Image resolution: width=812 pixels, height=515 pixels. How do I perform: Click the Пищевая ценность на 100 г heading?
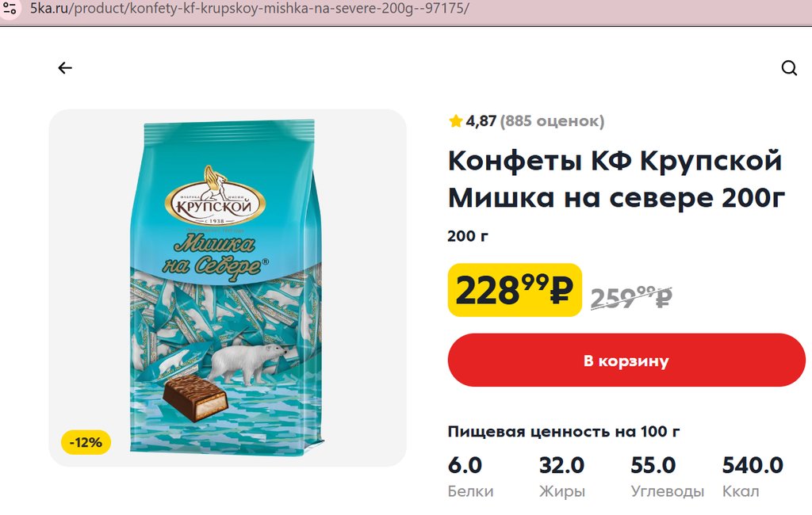pyautogui.click(x=564, y=432)
